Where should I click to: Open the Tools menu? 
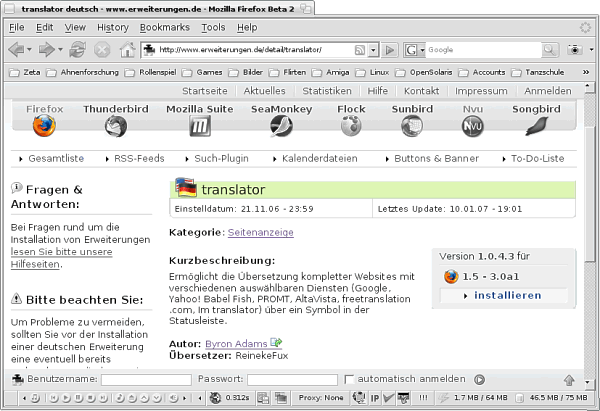213,27
